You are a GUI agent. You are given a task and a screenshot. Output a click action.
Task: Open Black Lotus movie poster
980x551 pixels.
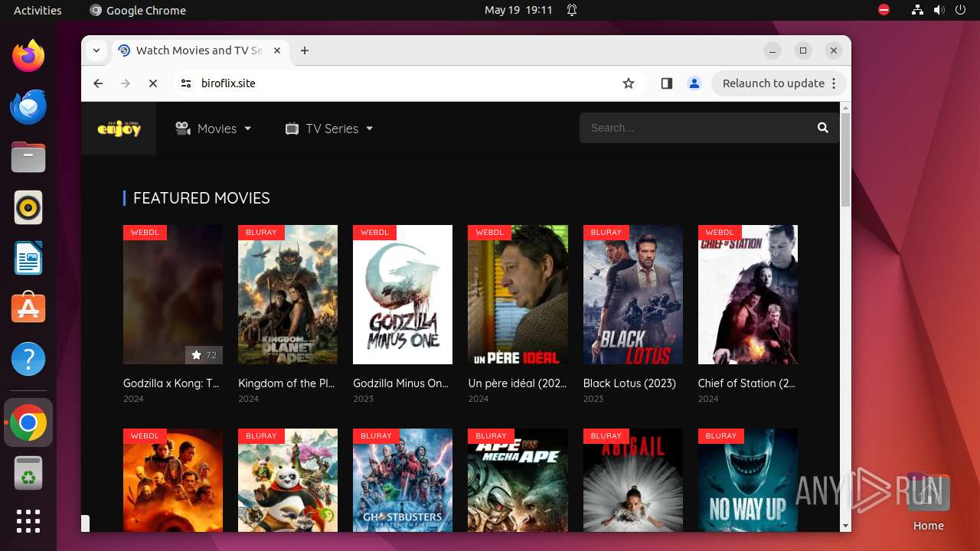[x=633, y=295]
